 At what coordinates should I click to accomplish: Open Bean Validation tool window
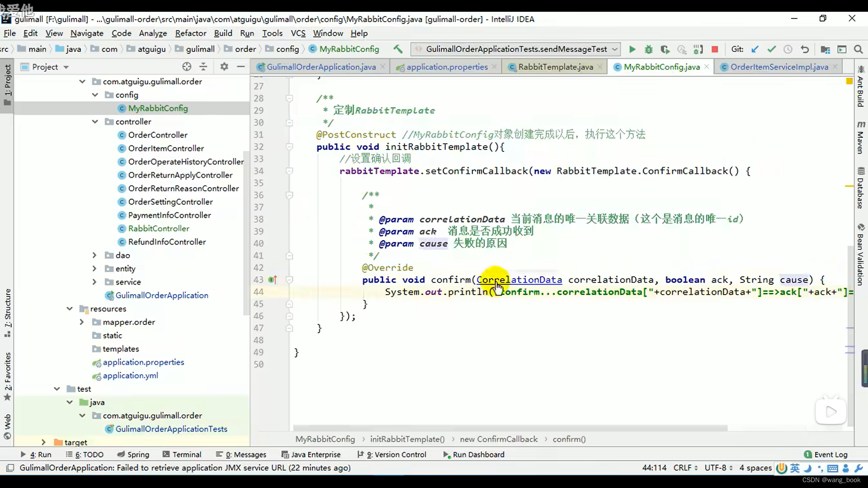[x=860, y=254]
